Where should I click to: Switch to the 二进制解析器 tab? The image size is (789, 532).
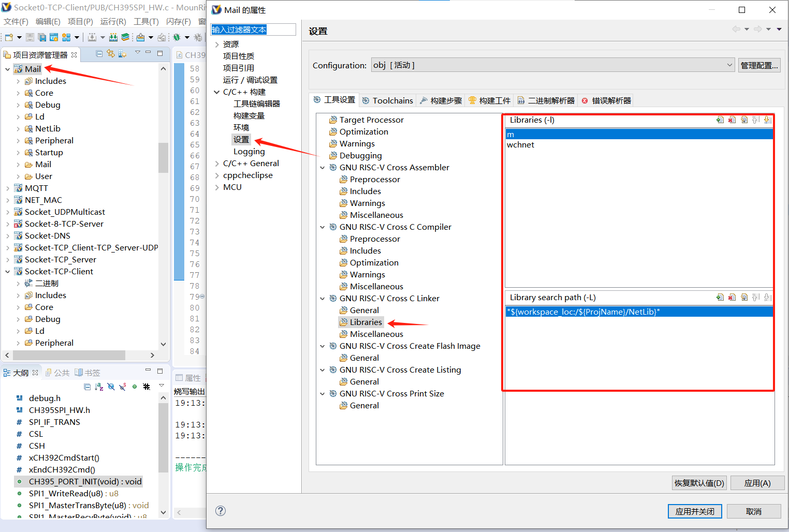pos(546,100)
